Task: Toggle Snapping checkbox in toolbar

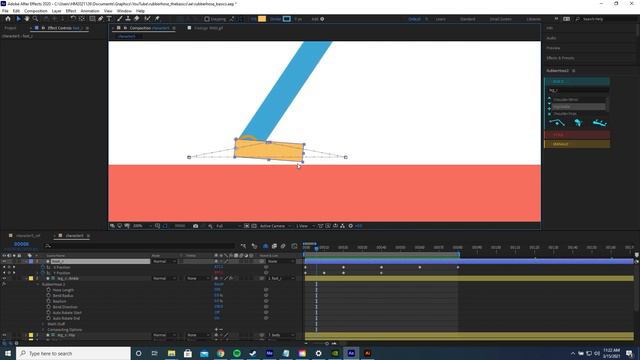Action: click(x=207, y=19)
